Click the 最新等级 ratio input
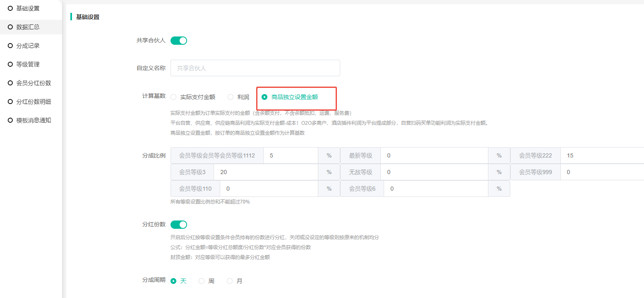 pyautogui.click(x=434, y=155)
